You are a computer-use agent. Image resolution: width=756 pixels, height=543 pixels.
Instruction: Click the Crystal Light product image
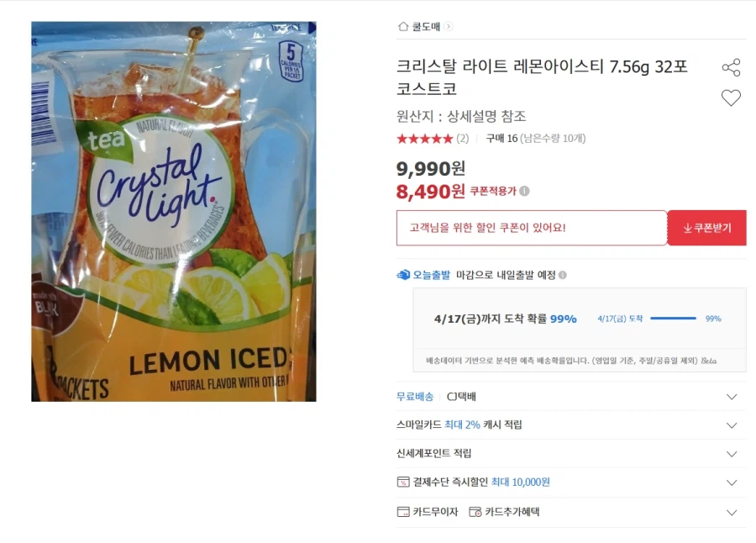172,210
